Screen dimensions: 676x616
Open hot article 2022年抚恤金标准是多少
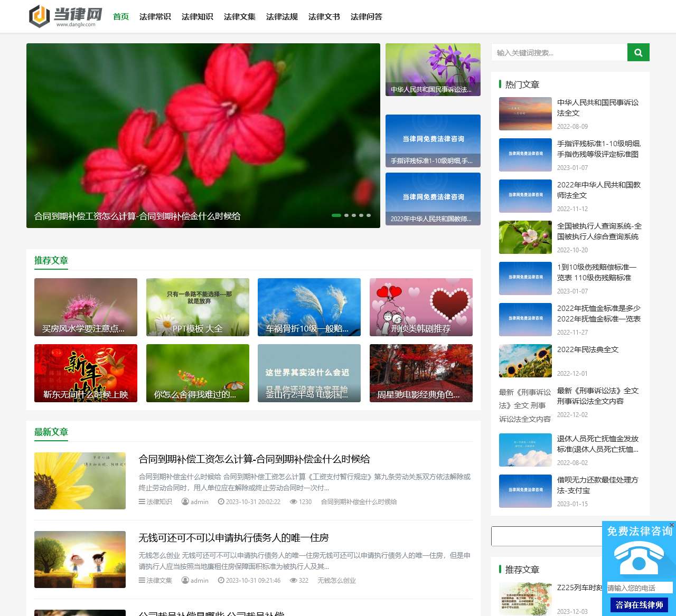[x=599, y=314]
